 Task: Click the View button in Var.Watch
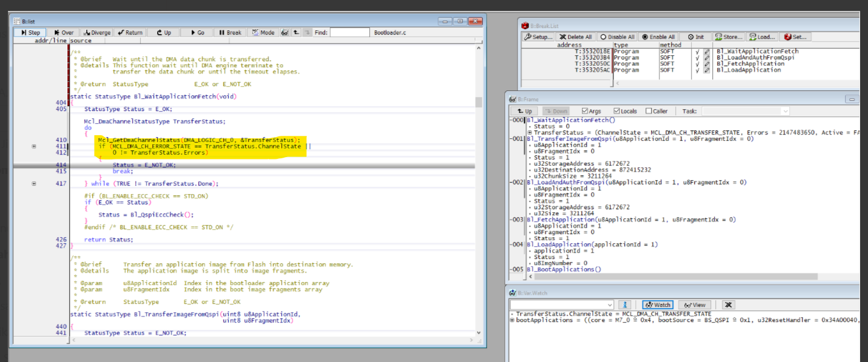pyautogui.click(x=695, y=304)
